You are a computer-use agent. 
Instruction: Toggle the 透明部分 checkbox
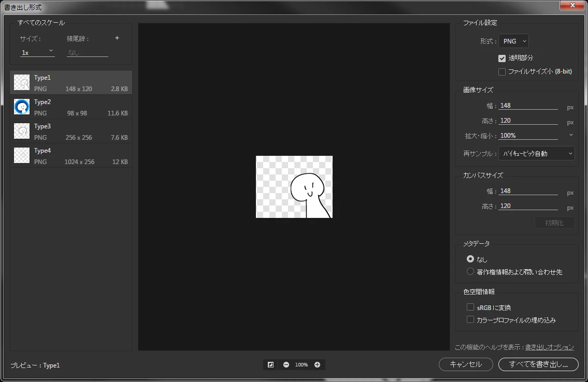pyautogui.click(x=502, y=58)
